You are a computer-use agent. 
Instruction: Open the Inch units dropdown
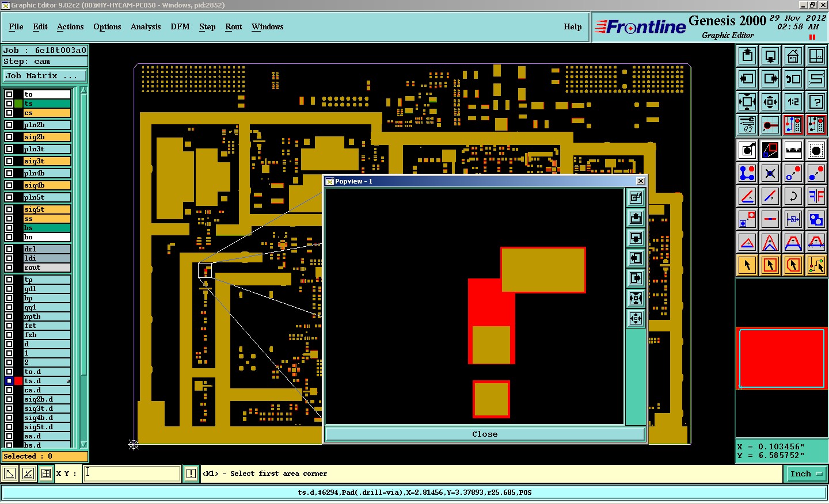(806, 474)
